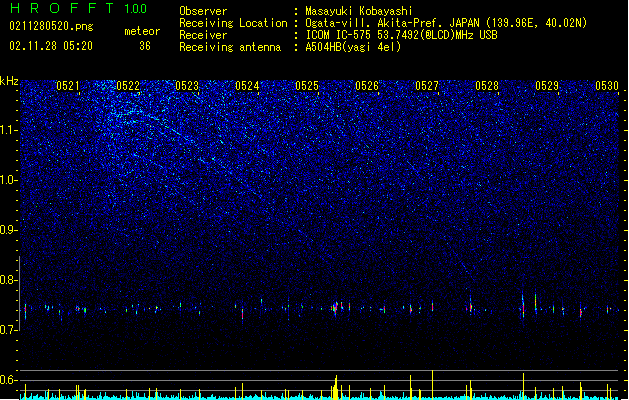This screenshot has height=400, width=629.
Task: Click the meteor label
Action: [142, 31]
